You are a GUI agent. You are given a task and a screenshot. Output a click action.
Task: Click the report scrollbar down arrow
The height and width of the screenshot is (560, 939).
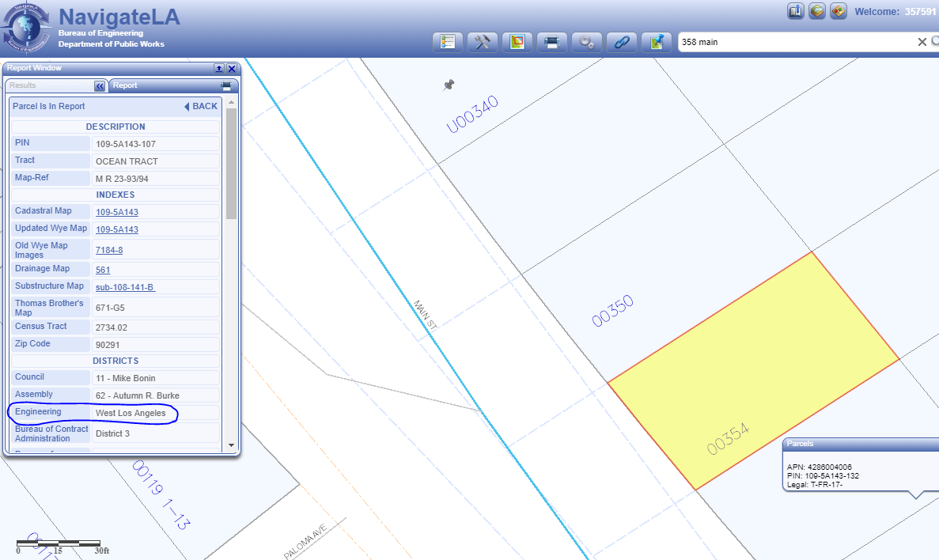point(232,445)
